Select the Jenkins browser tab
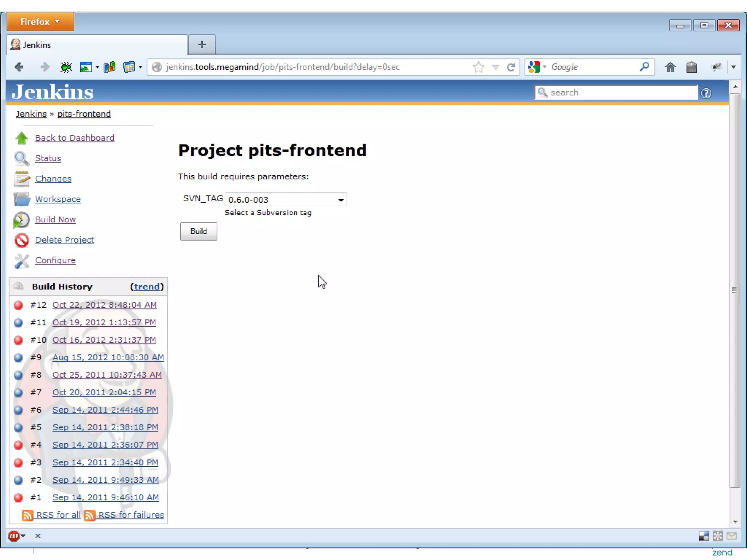This screenshot has height=560, width=747. click(x=97, y=45)
